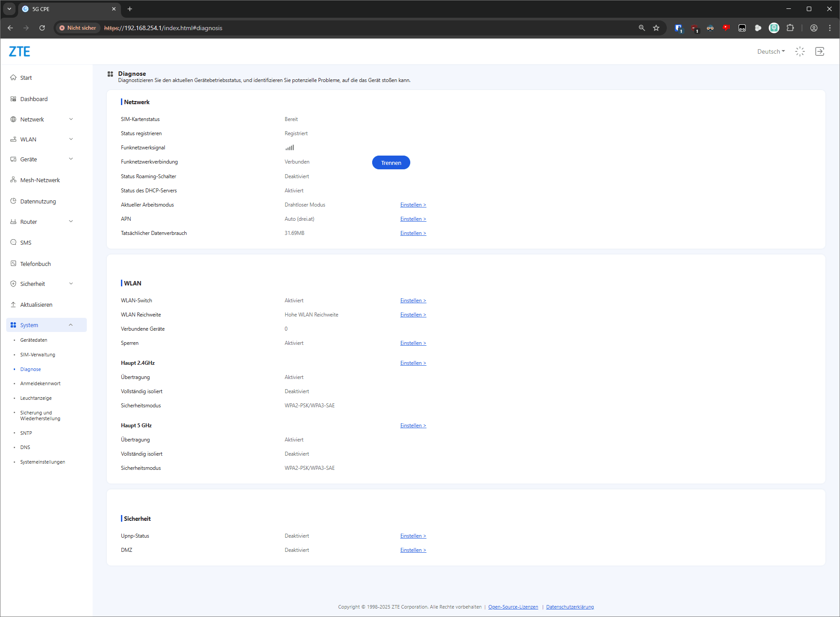Bookmark this page with star icon
The image size is (840, 617).
coord(656,28)
